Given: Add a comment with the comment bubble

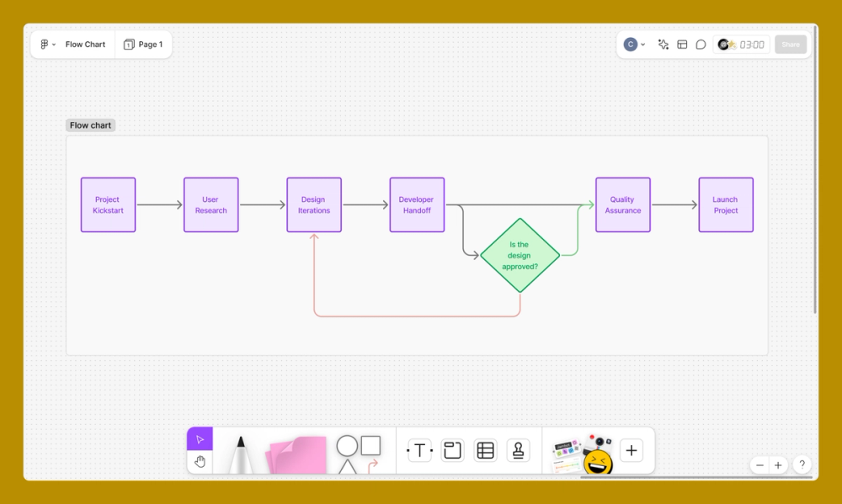Looking at the screenshot, I should tap(701, 44).
